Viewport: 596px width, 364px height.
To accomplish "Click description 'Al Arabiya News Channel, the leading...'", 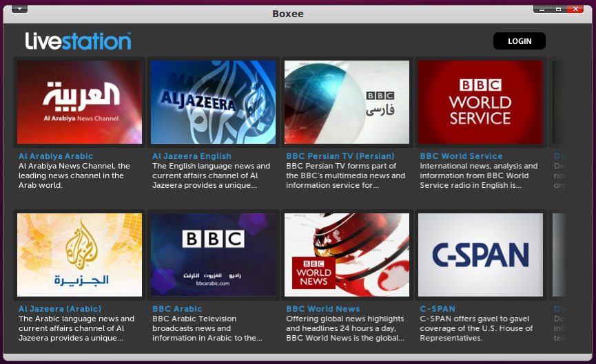I will (74, 175).
